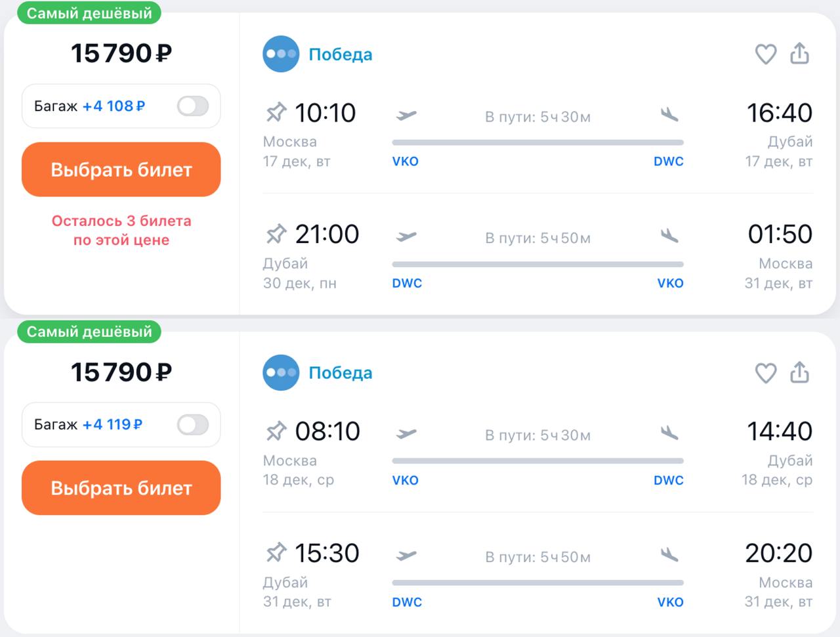This screenshot has height=637, width=840.
Task: Turn on baggage +4 119₽ switch
Action: [193, 425]
